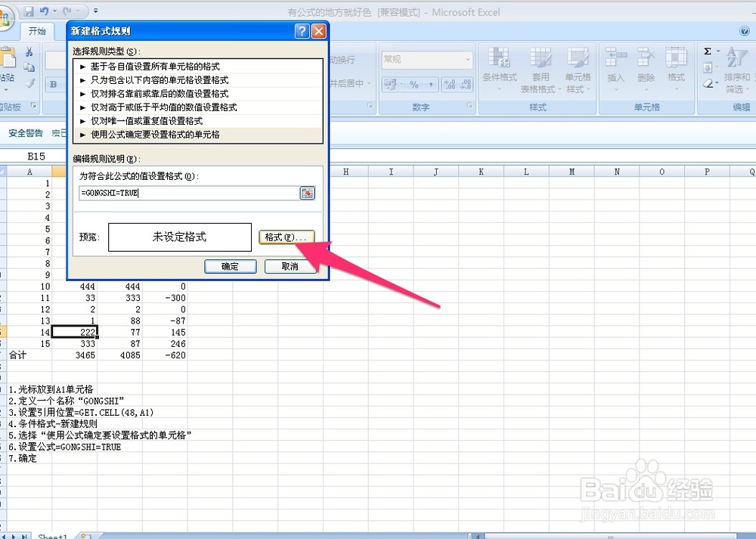Select column header K
756x539 pixels.
click(481, 172)
